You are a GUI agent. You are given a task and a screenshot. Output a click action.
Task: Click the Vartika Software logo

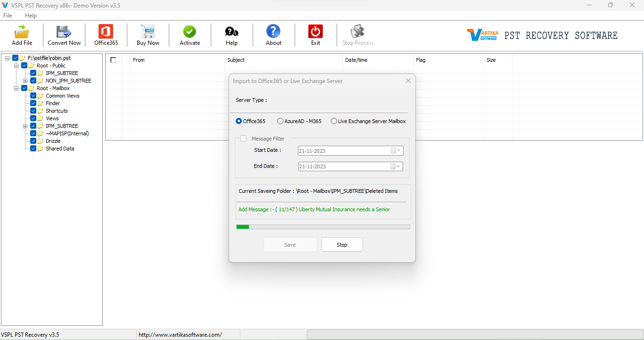point(482,35)
